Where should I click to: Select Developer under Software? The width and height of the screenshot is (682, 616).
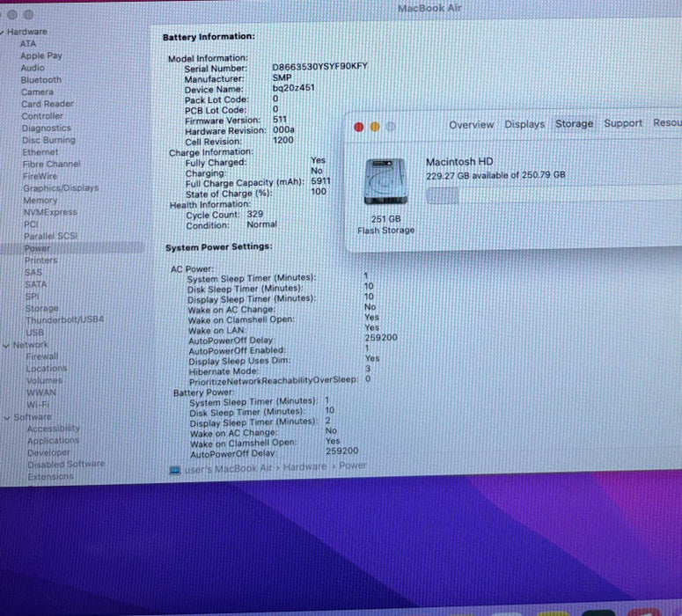click(x=48, y=452)
